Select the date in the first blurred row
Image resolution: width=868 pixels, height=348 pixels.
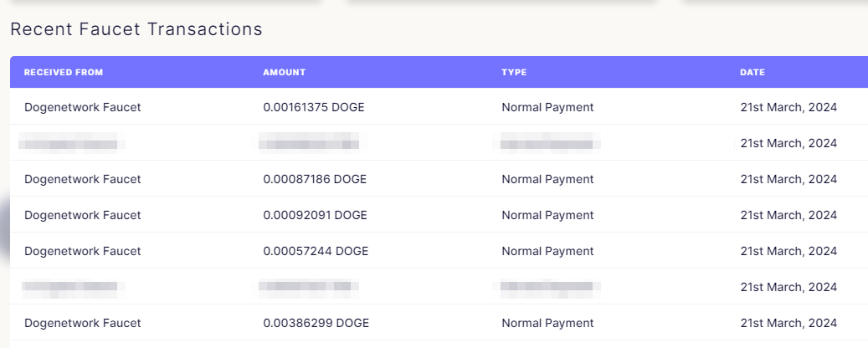click(788, 143)
